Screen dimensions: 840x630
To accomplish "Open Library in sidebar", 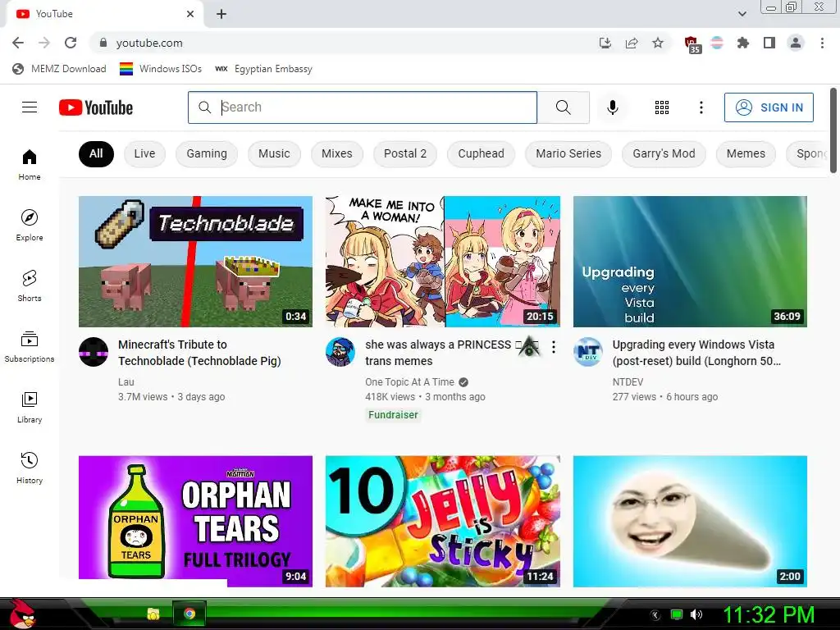I will [x=30, y=408].
